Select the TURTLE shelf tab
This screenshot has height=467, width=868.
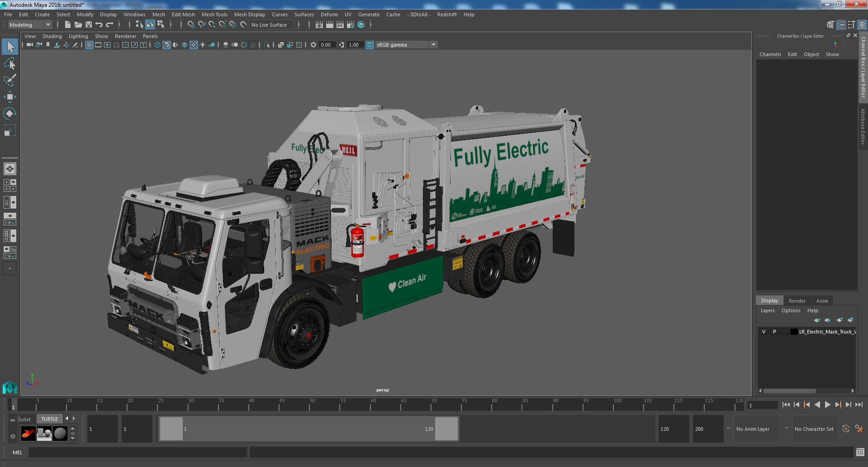[50, 419]
